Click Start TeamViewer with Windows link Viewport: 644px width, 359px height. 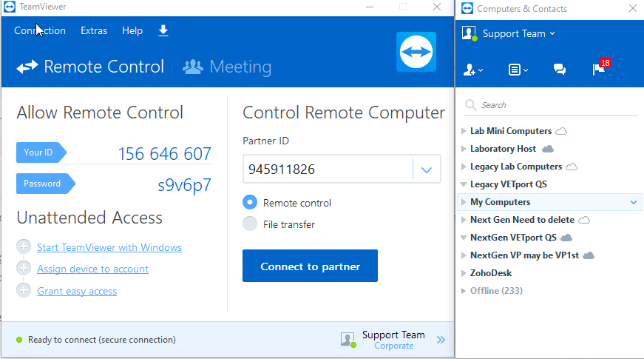(109, 247)
